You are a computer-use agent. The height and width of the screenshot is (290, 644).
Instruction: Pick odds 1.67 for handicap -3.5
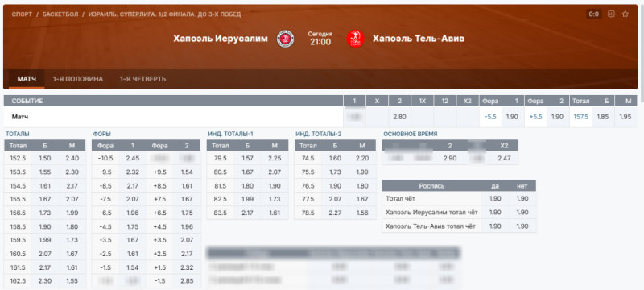click(x=132, y=240)
